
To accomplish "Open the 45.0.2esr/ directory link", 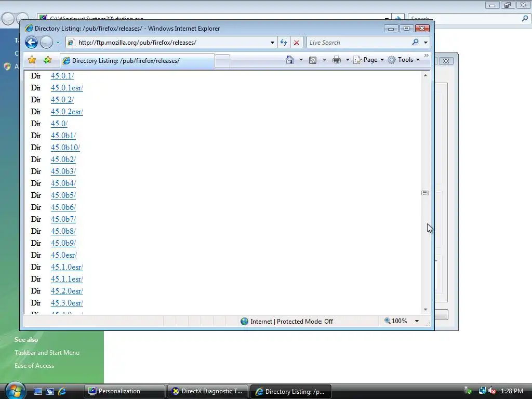I will (67, 112).
